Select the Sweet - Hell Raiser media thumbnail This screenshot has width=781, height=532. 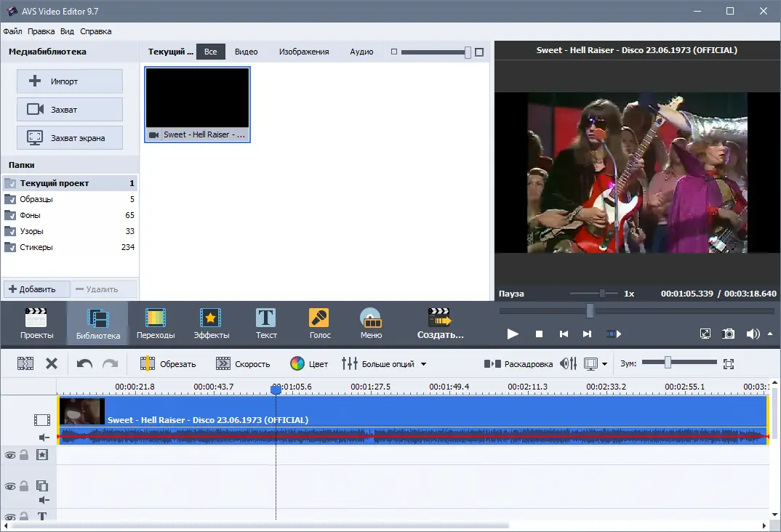click(x=197, y=105)
